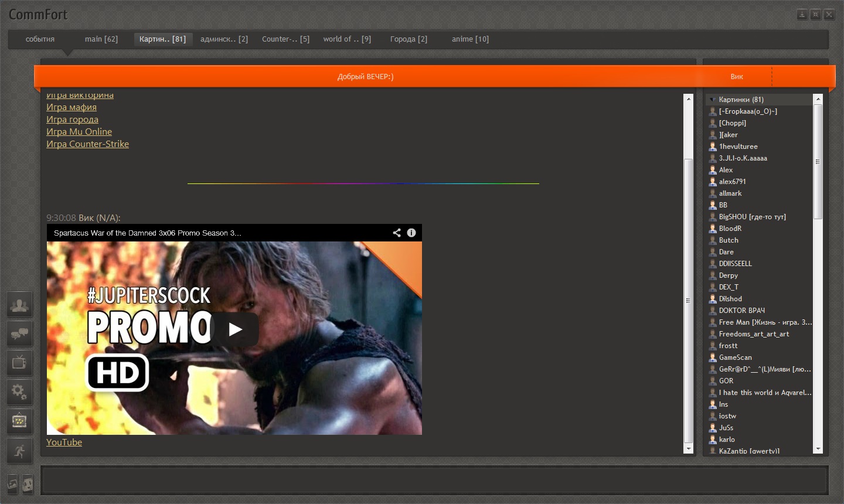Click the message input field

[434, 481]
